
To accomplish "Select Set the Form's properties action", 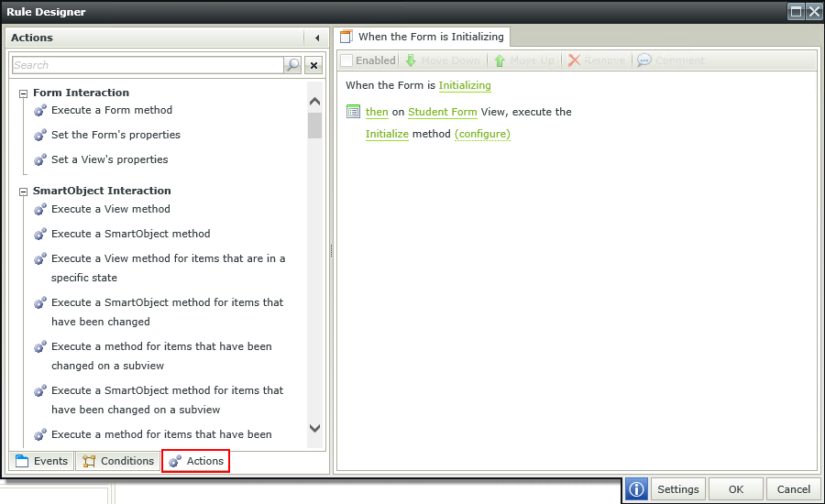I will coord(115,135).
